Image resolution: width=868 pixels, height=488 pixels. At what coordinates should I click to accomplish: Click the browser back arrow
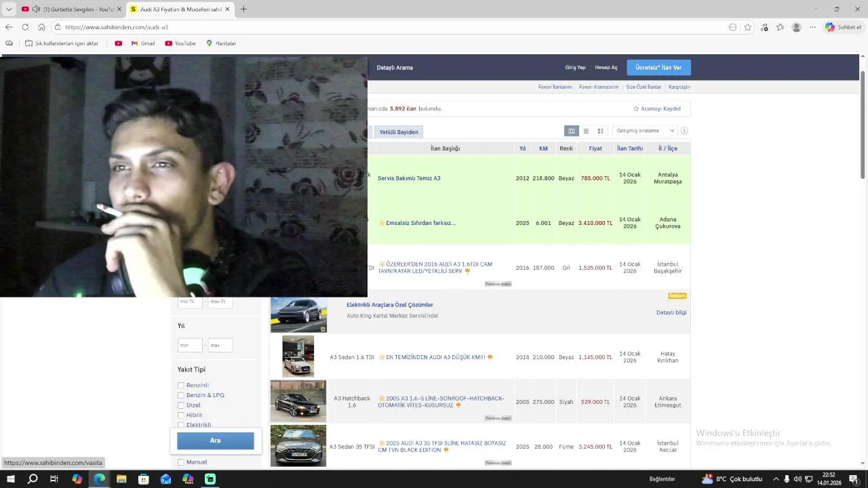(x=9, y=27)
